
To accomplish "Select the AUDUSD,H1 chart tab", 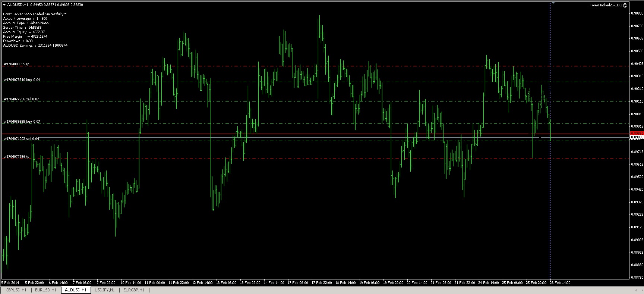I will pyautogui.click(x=76, y=290).
